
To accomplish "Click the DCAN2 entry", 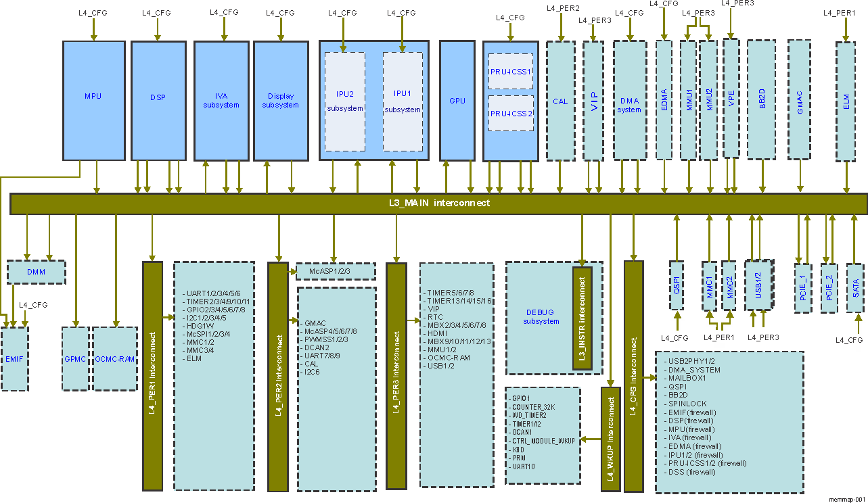I will pyautogui.click(x=316, y=348).
